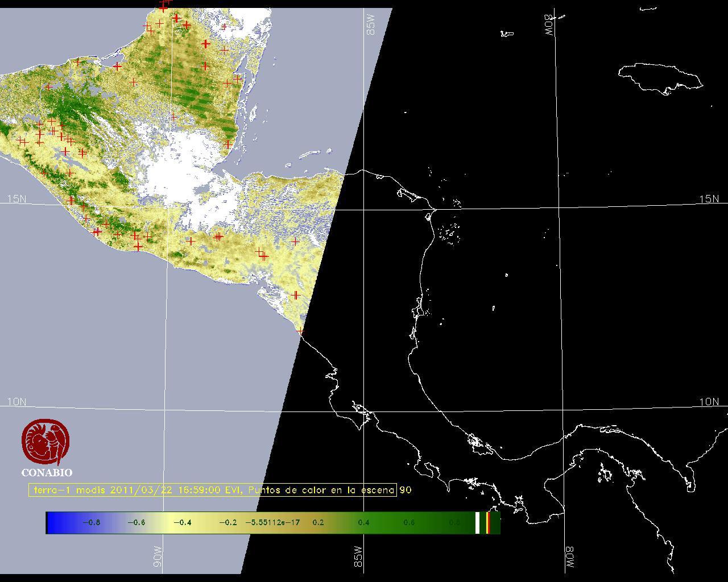The height and width of the screenshot is (582, 728).
Task: Click the CONABIO parrot emblem logo
Action: tap(46, 442)
